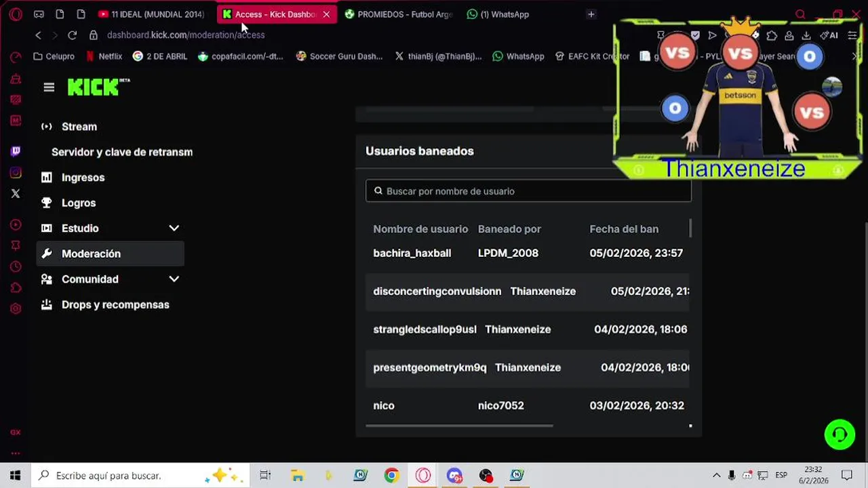Screen dimensions: 868x488
Task: Show hidden system tray icons
Action: (x=716, y=475)
